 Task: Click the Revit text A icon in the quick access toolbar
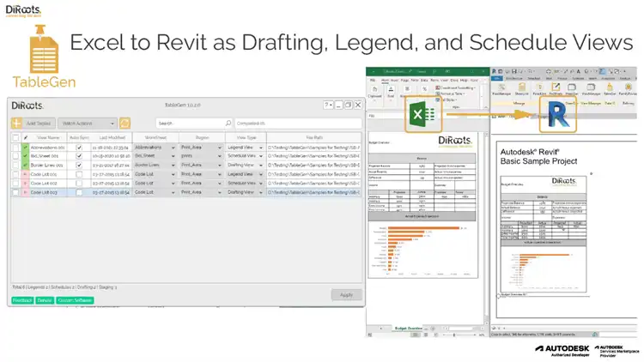[578, 71]
